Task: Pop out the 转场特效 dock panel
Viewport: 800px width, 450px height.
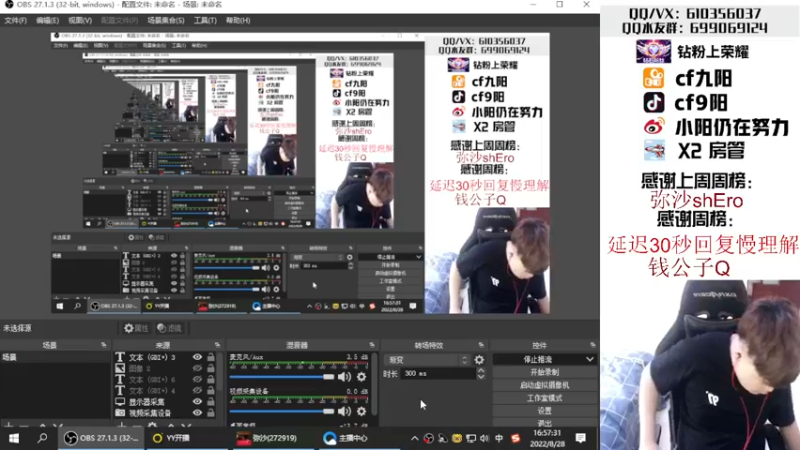Action: click(x=481, y=345)
